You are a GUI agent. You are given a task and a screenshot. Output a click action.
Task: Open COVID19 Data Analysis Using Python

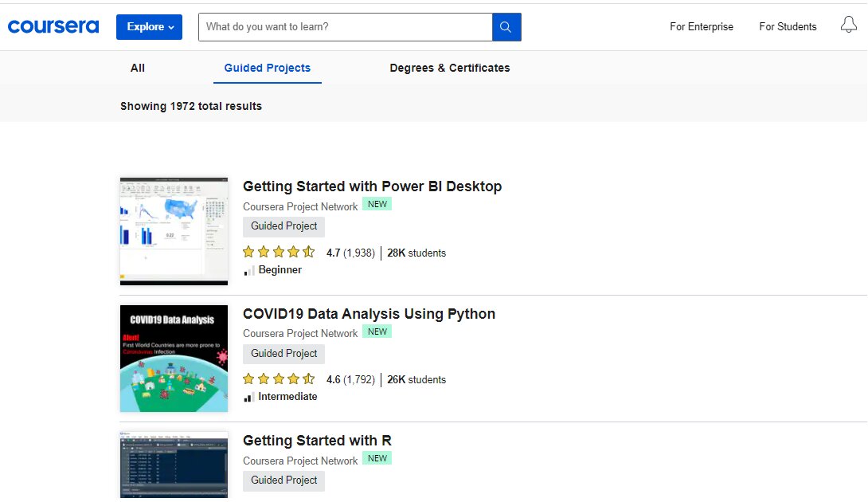pyautogui.click(x=369, y=314)
